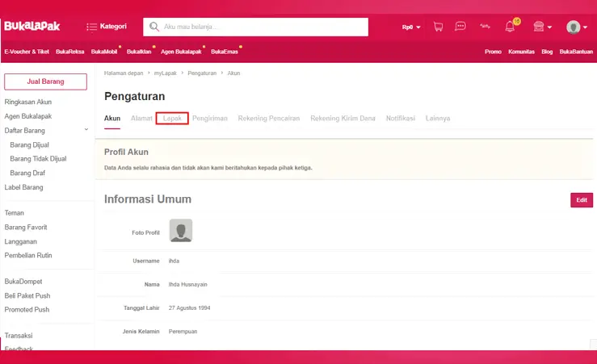
Task: Open the shopping cart icon
Action: click(438, 27)
